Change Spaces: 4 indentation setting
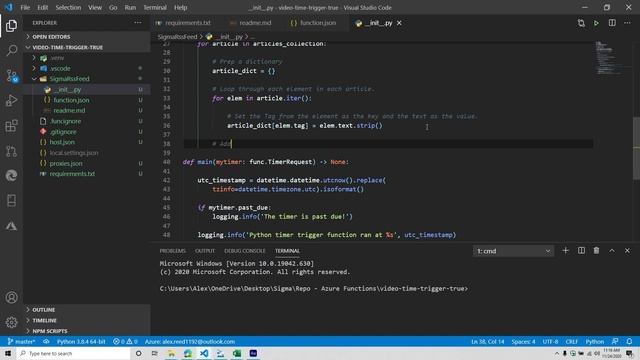The width and height of the screenshot is (640, 360). [523, 342]
